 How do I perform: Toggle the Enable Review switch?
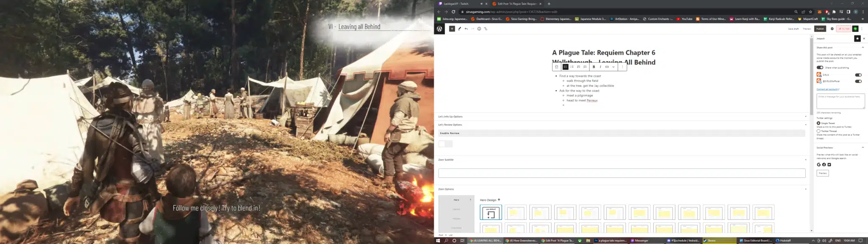pyautogui.click(x=445, y=144)
